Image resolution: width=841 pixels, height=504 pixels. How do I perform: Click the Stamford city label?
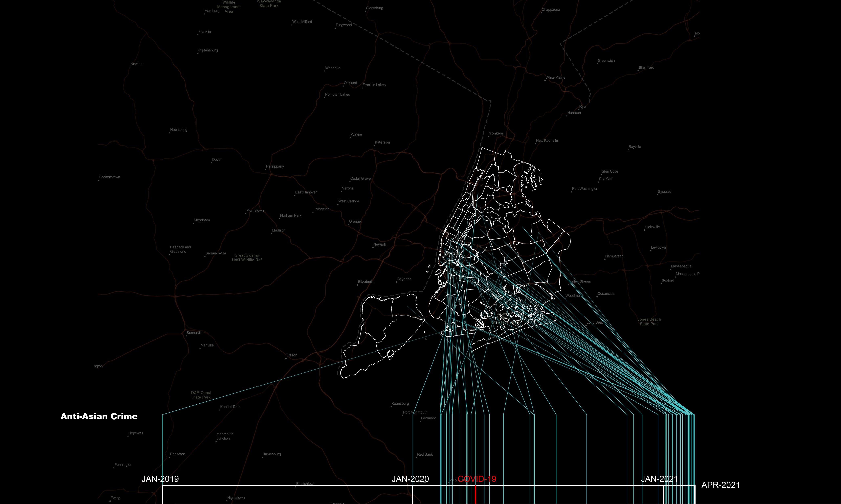(x=646, y=68)
